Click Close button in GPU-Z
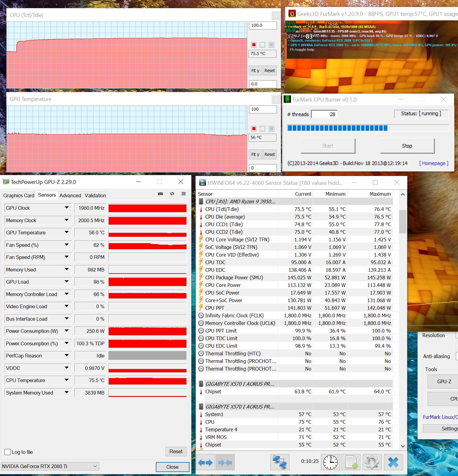Screen dimensions: 458x476 (173, 467)
